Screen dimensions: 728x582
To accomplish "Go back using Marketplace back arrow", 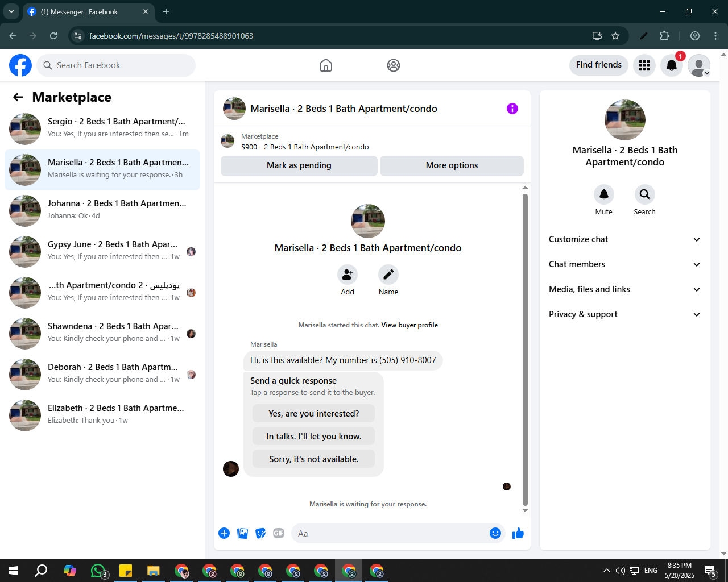I will tap(18, 97).
